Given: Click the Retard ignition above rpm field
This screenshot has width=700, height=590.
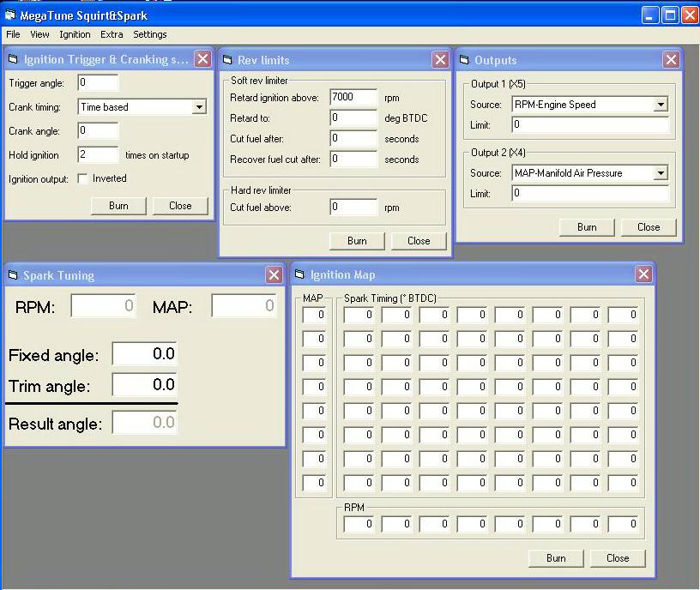Looking at the screenshot, I should pos(353,98).
